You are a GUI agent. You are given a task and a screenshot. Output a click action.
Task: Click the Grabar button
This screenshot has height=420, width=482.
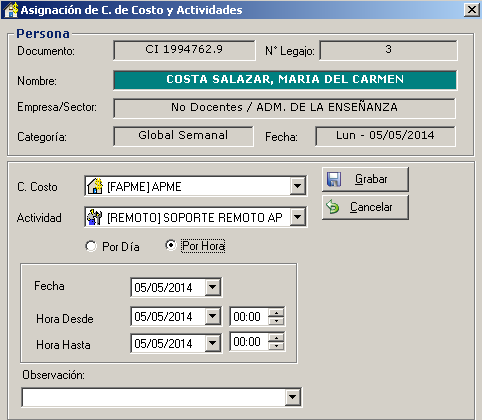[x=365, y=179]
